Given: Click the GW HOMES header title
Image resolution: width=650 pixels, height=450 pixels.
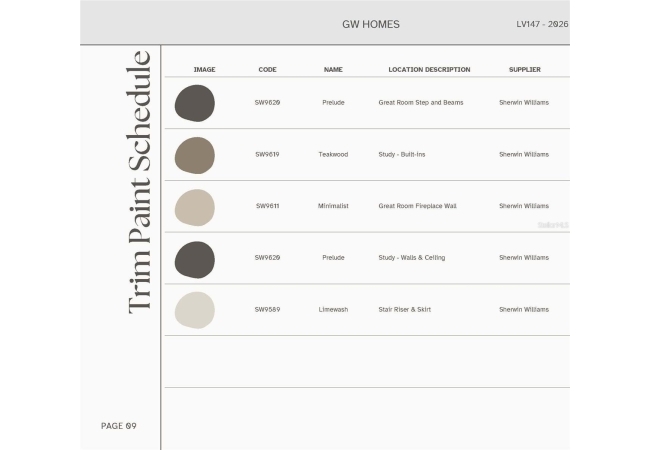Looking at the screenshot, I should (x=370, y=24).
